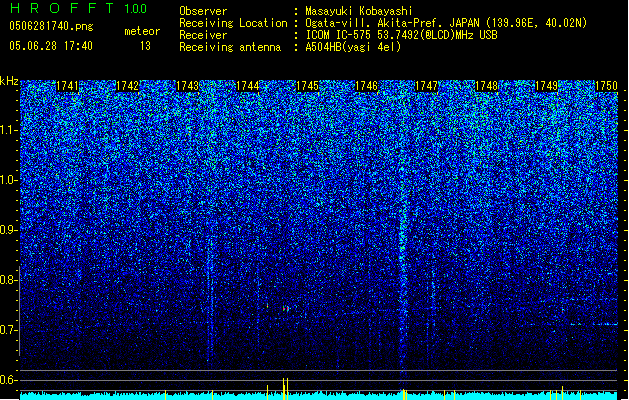The width and height of the screenshot is (629, 400).
Task: Click the Receiving Location label
Action: (233, 23)
